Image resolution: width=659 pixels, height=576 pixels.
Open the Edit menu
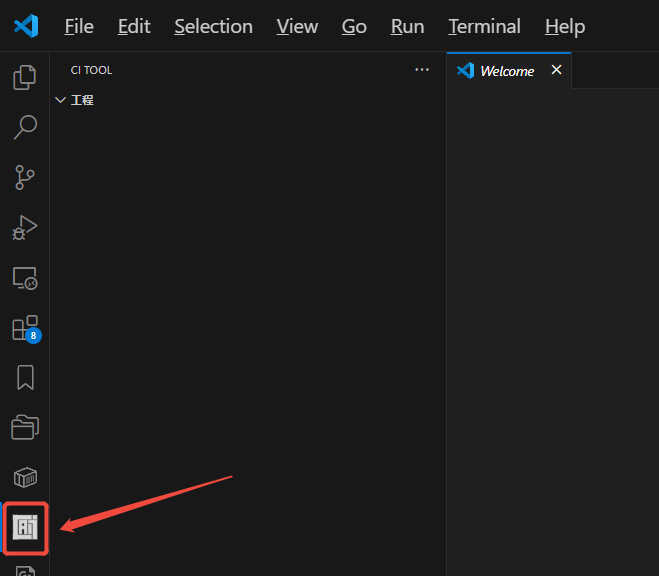point(134,26)
